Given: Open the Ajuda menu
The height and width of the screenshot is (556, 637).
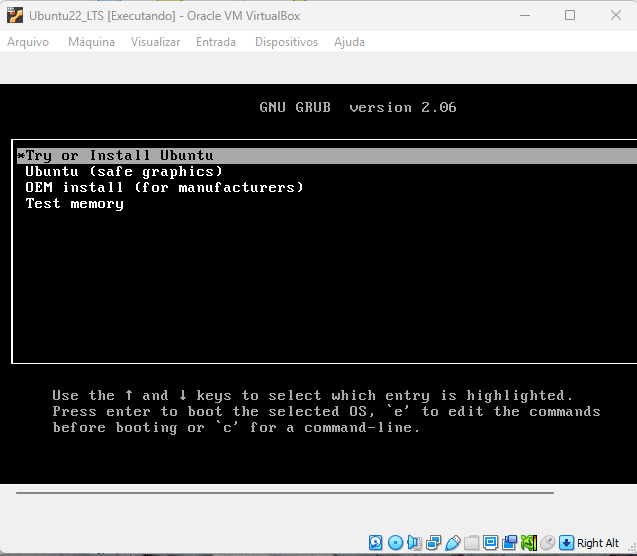Looking at the screenshot, I should (x=349, y=42).
